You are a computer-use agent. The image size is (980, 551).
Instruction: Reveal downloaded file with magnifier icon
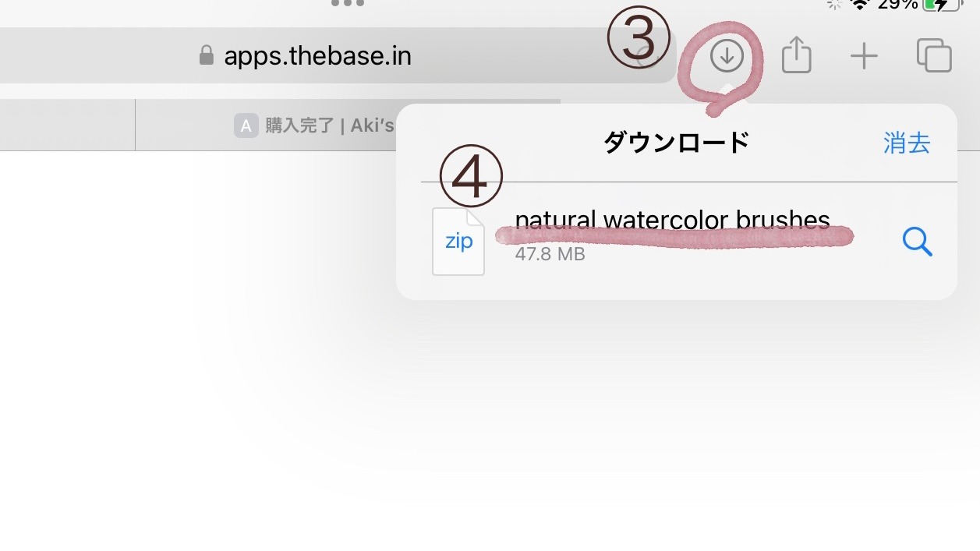pos(918,243)
